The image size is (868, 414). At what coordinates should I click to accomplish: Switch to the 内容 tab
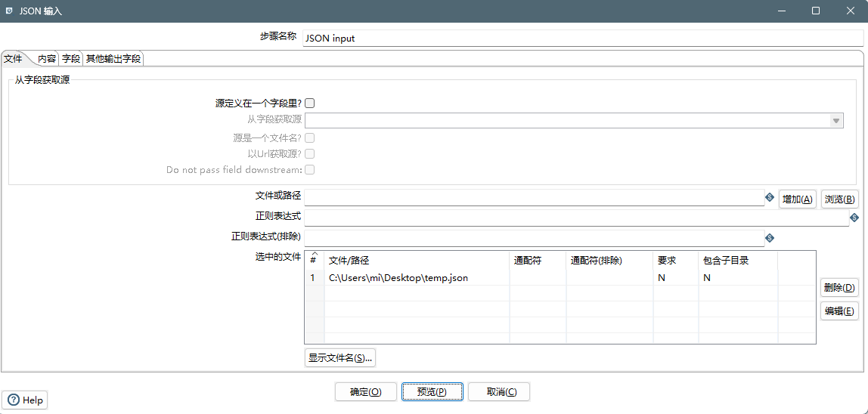47,58
